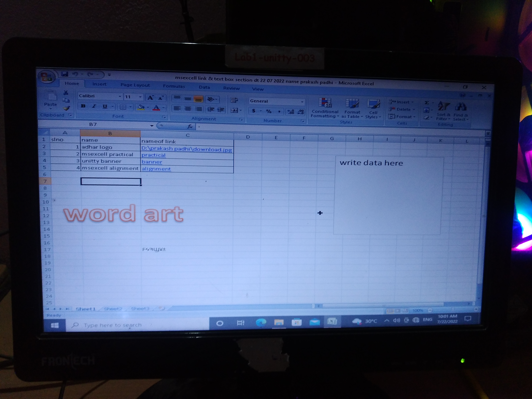The image size is (532, 399).
Task: Expand the General number format dropdown
Action: (302, 102)
